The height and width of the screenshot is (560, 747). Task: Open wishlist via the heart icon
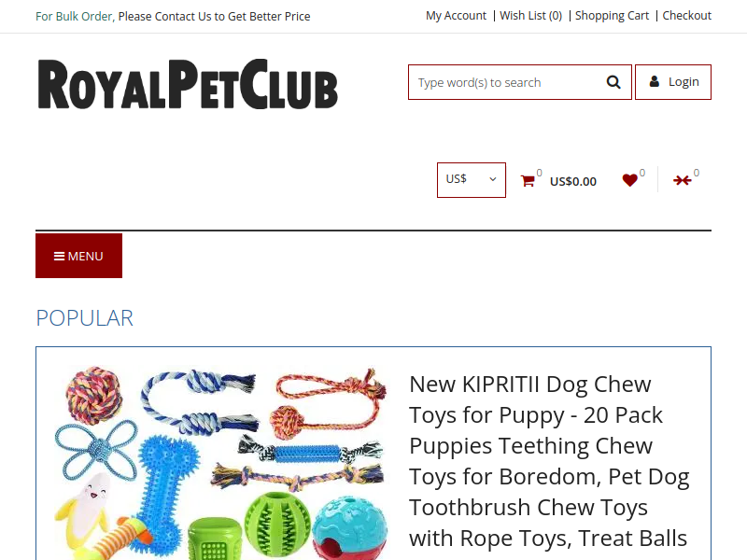(x=629, y=180)
